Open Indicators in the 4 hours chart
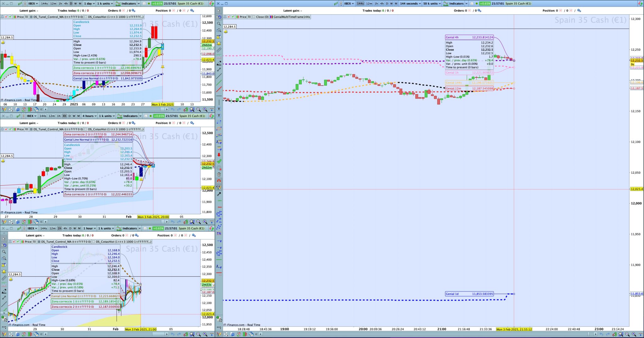The width and height of the screenshot is (644, 338). [127, 116]
